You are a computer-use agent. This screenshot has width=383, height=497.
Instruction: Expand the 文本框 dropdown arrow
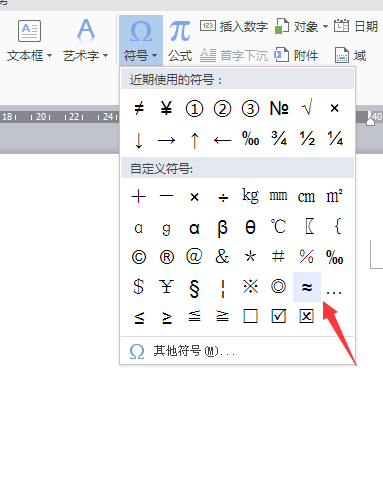coord(50,55)
